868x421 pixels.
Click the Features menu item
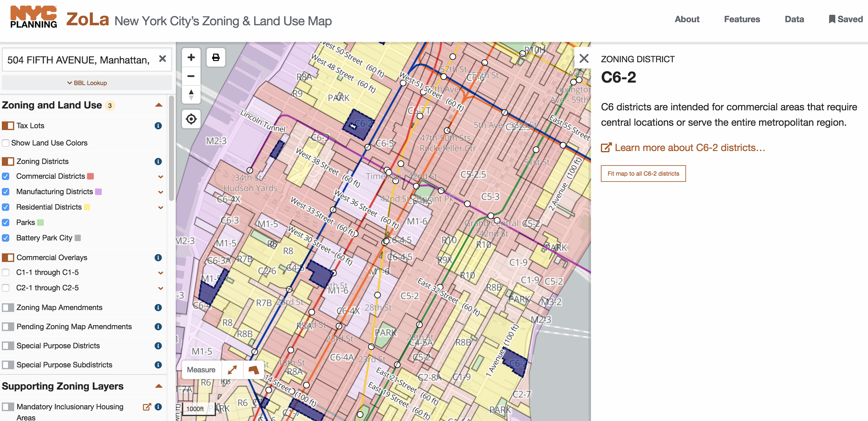pyautogui.click(x=742, y=19)
